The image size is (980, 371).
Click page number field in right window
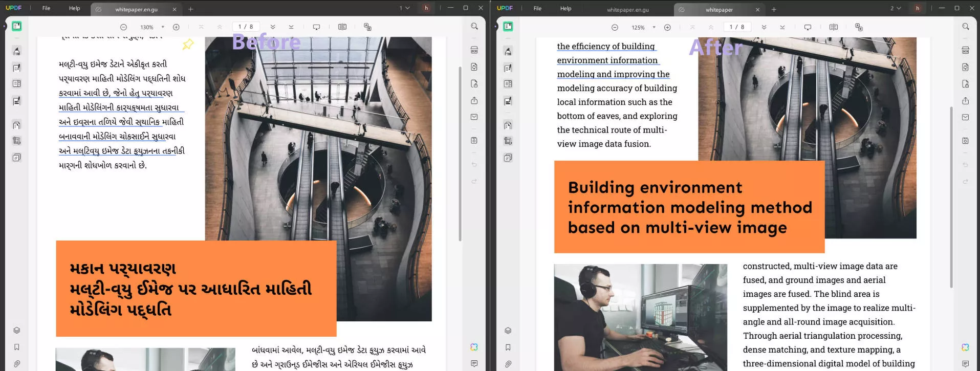click(x=737, y=27)
